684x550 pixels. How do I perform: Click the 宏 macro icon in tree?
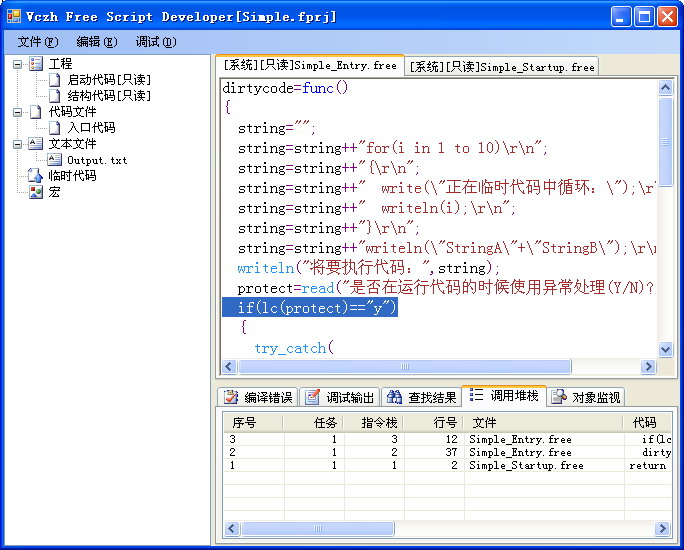point(37,192)
